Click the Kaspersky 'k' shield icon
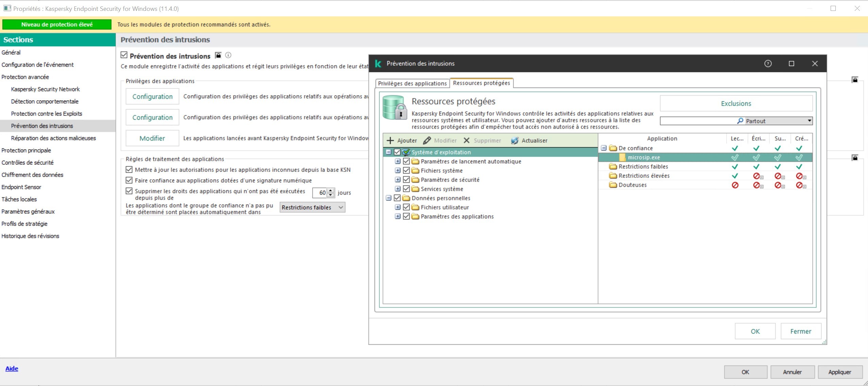 click(378, 63)
